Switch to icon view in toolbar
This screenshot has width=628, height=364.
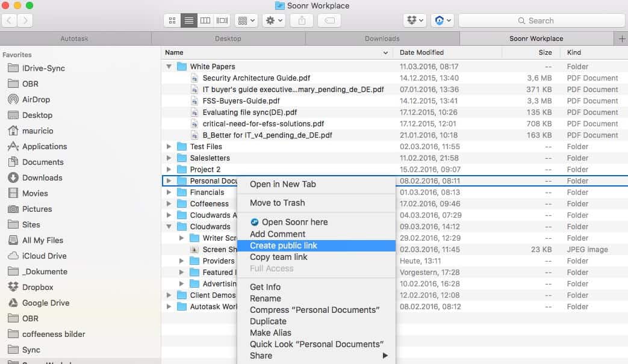click(172, 20)
